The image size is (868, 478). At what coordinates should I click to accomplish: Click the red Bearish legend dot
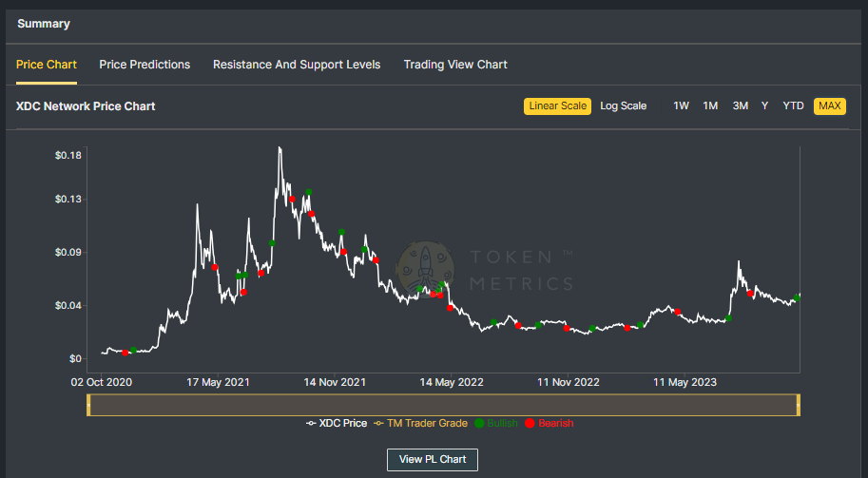tap(530, 423)
